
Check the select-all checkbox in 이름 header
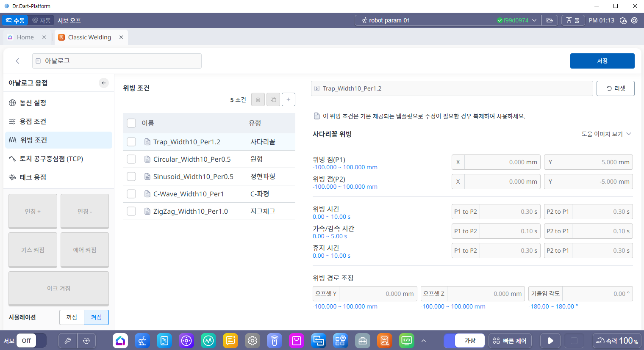pos(131,123)
